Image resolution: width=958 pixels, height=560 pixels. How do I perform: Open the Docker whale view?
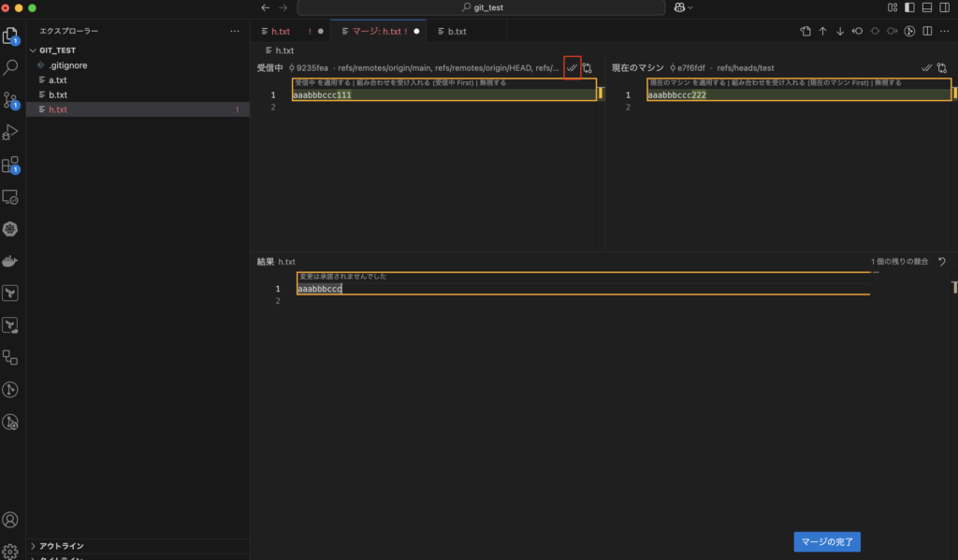[10, 262]
